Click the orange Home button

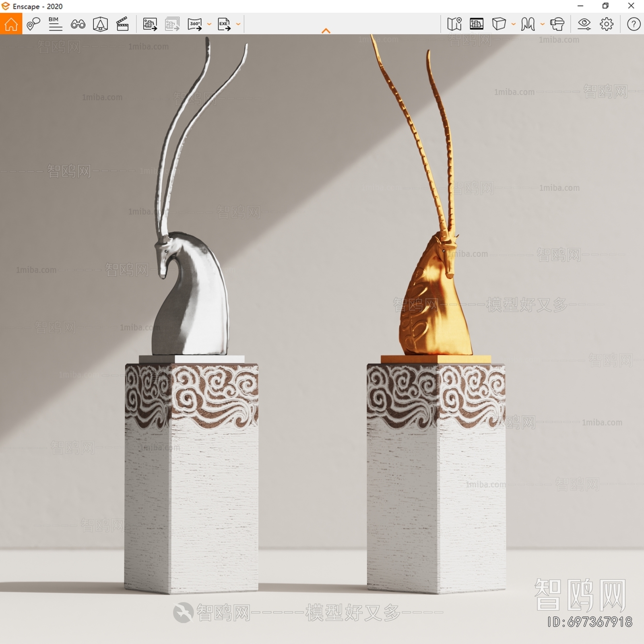pyautogui.click(x=11, y=24)
